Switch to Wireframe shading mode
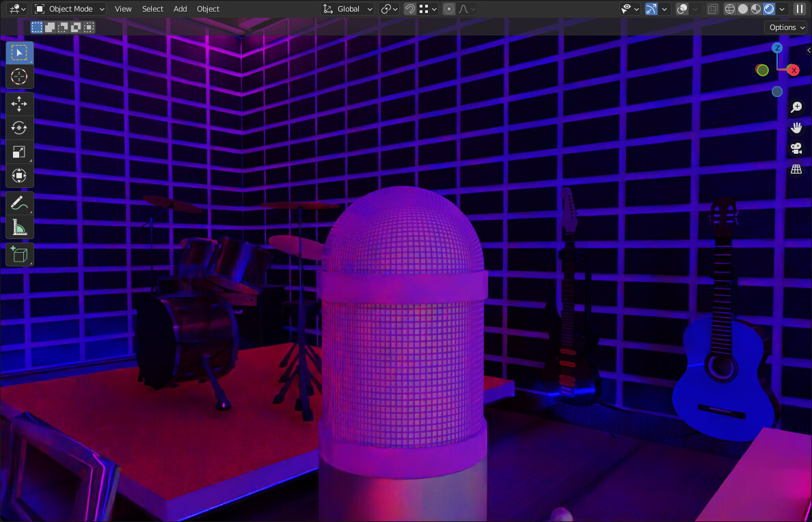812x522 pixels. click(x=729, y=8)
